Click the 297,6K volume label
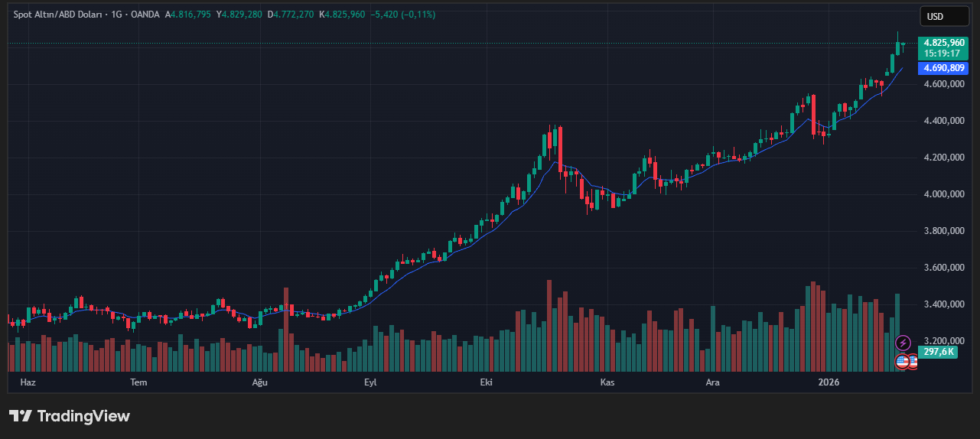Image resolution: width=980 pixels, height=439 pixels. pos(938,352)
